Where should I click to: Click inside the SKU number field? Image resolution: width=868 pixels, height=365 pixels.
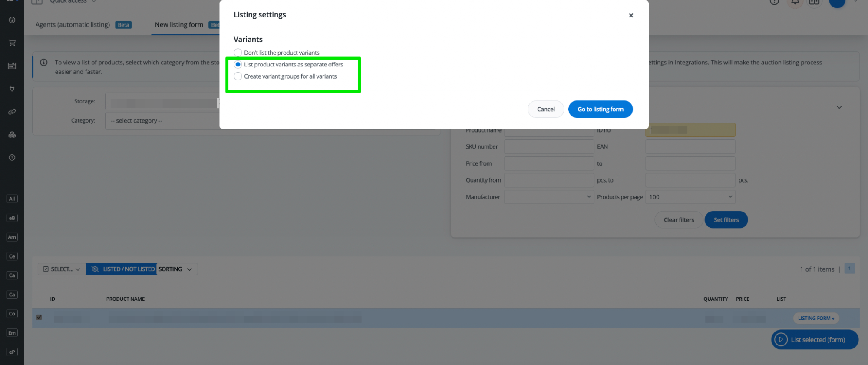(549, 147)
